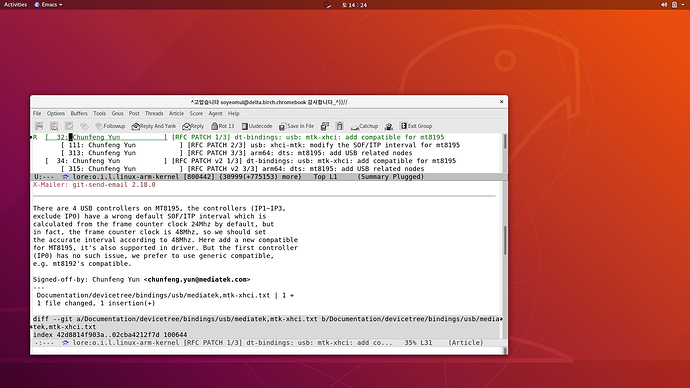Click the Post news toolbar icon
This screenshot has width=690, height=388.
click(69, 126)
